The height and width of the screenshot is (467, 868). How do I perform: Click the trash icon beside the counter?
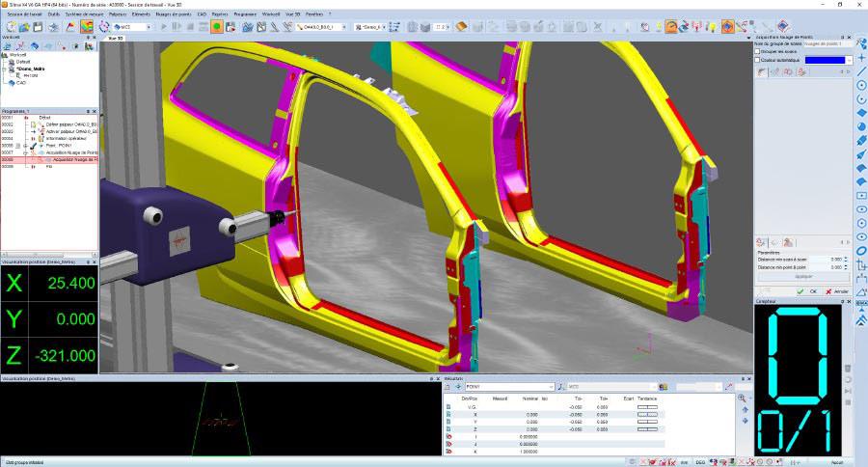coord(848,368)
